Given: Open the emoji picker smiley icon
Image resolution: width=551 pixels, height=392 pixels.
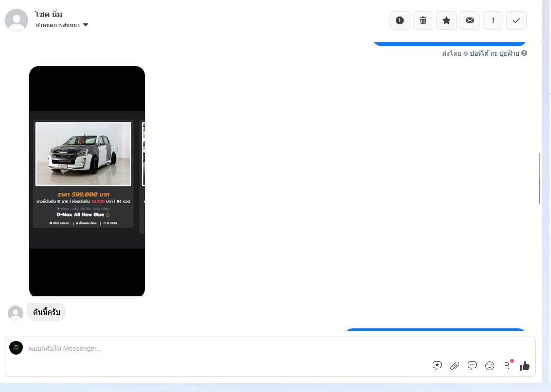Looking at the screenshot, I should [x=490, y=366].
